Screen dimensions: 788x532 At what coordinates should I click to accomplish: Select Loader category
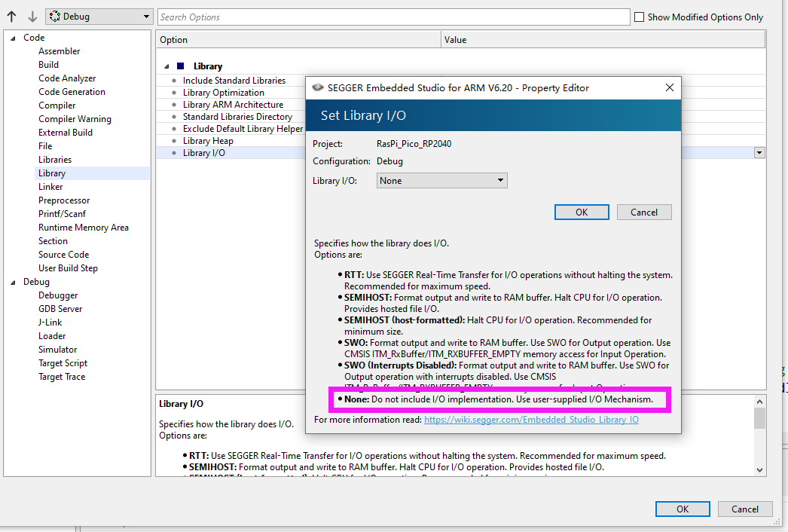(52, 336)
